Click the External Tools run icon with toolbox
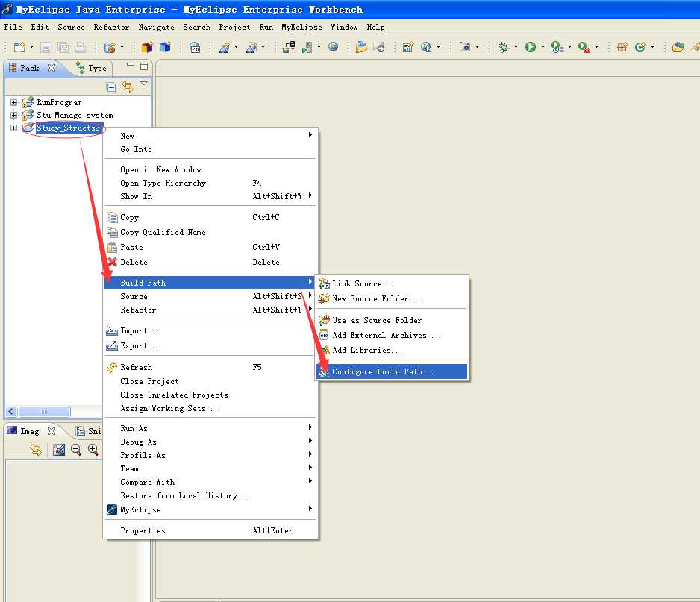 tap(584, 47)
